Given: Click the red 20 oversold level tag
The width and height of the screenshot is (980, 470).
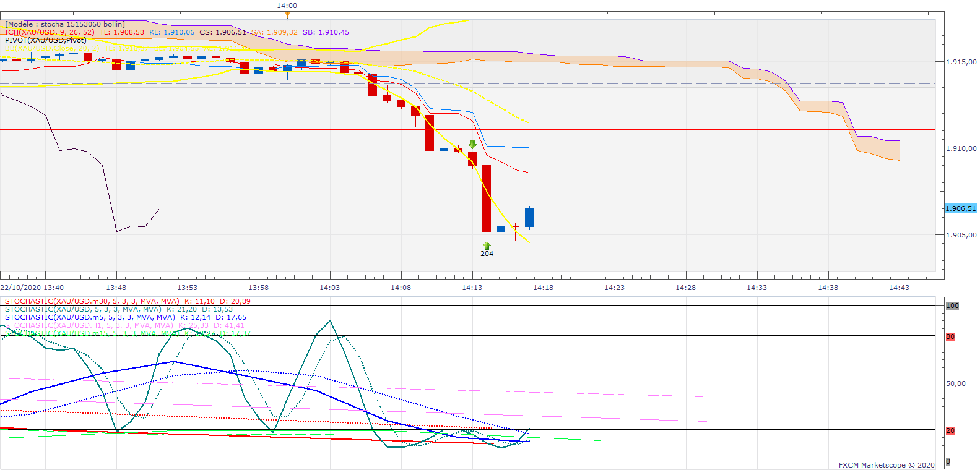Looking at the screenshot, I should [950, 430].
